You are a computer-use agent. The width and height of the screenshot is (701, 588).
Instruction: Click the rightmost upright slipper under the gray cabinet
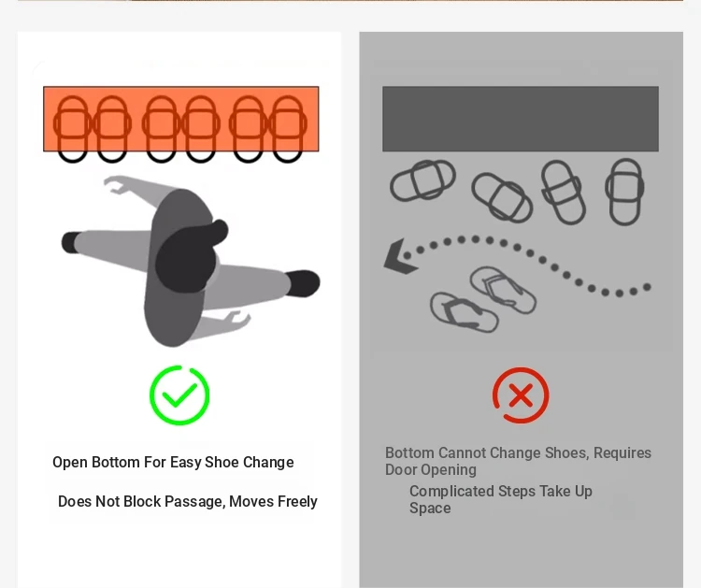coord(624,192)
